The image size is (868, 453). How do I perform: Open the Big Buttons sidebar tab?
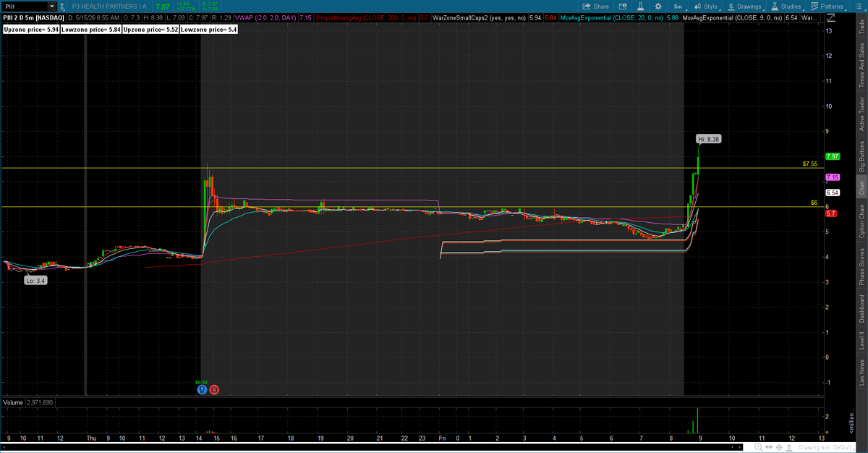(x=861, y=156)
